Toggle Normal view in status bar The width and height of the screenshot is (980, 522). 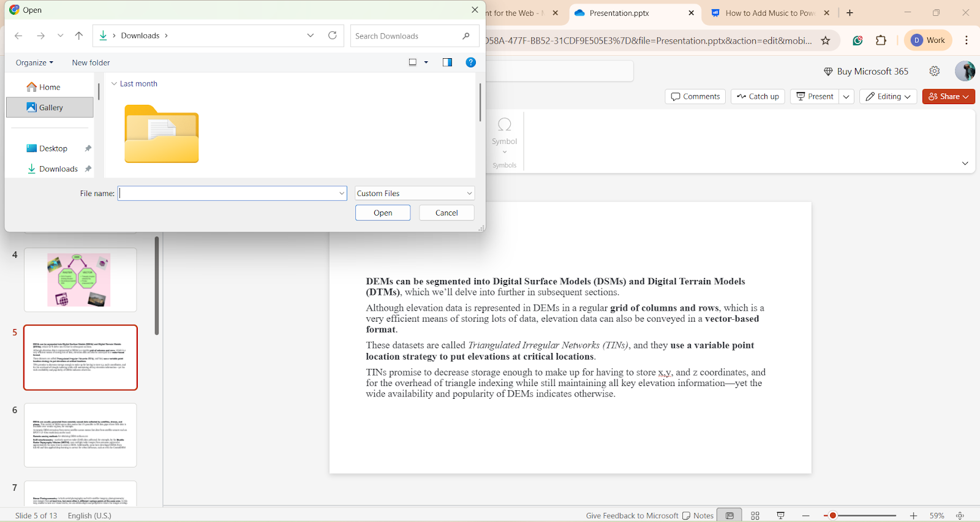(729, 516)
